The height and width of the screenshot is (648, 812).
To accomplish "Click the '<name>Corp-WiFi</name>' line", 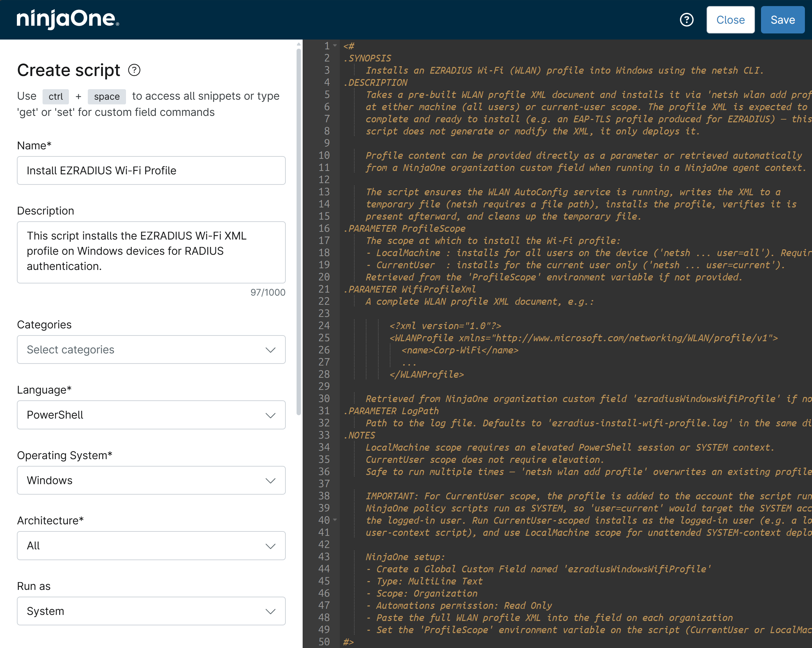I will tap(460, 350).
